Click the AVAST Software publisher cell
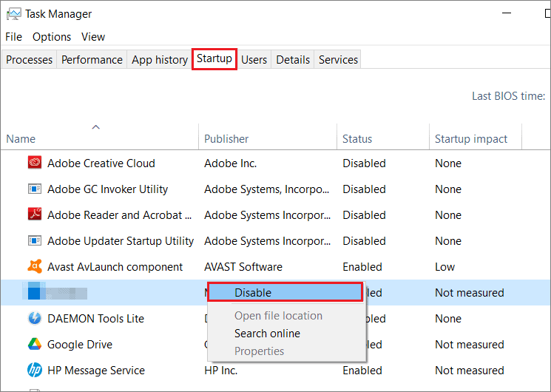The image size is (551, 392). pos(243,267)
